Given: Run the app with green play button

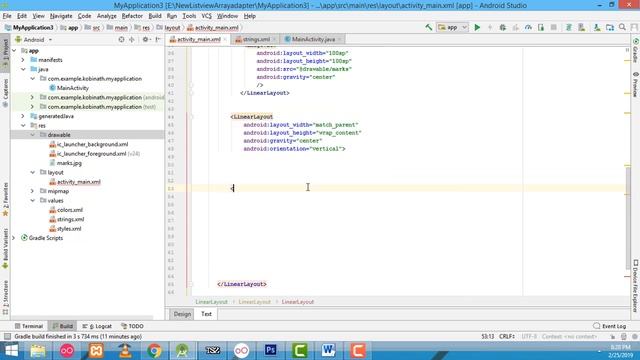Looking at the screenshot, I should pyautogui.click(x=477, y=27).
